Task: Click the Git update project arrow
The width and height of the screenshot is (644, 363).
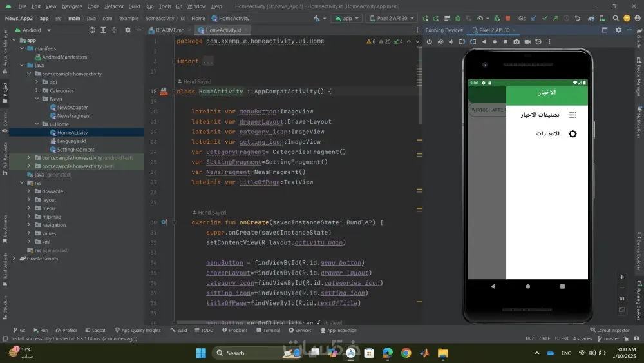Action: pos(534,18)
